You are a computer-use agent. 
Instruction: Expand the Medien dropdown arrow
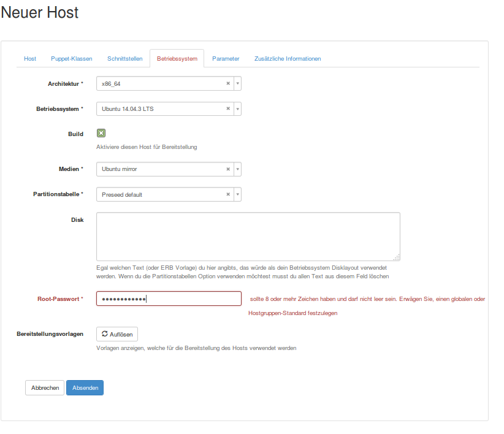tap(237, 169)
